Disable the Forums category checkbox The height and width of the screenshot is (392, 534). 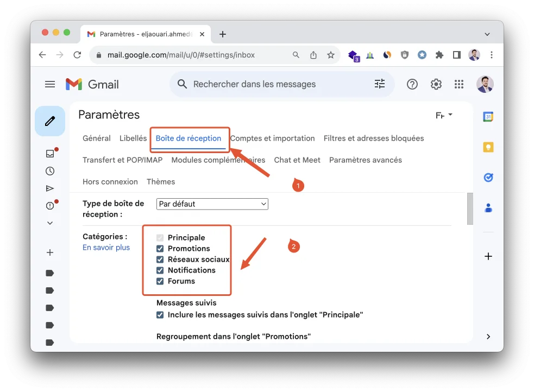point(160,281)
